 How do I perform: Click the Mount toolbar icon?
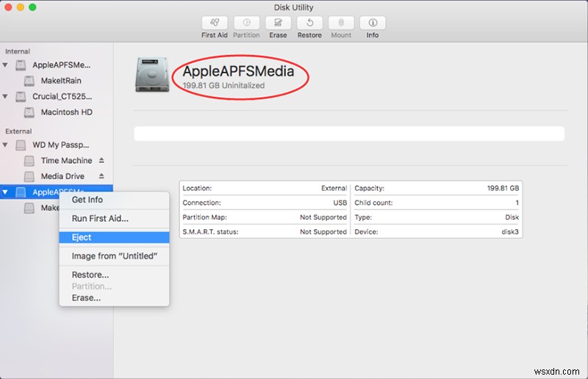[x=341, y=23]
